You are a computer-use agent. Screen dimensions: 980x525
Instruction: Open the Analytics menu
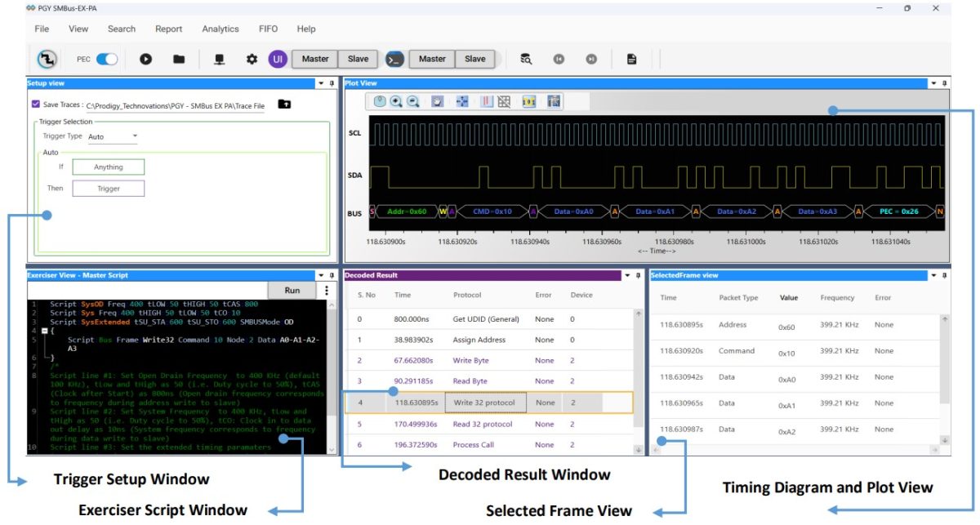point(220,29)
